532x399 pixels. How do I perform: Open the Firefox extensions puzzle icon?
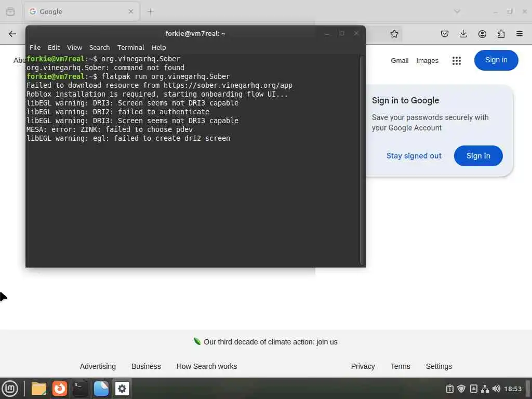(501, 34)
